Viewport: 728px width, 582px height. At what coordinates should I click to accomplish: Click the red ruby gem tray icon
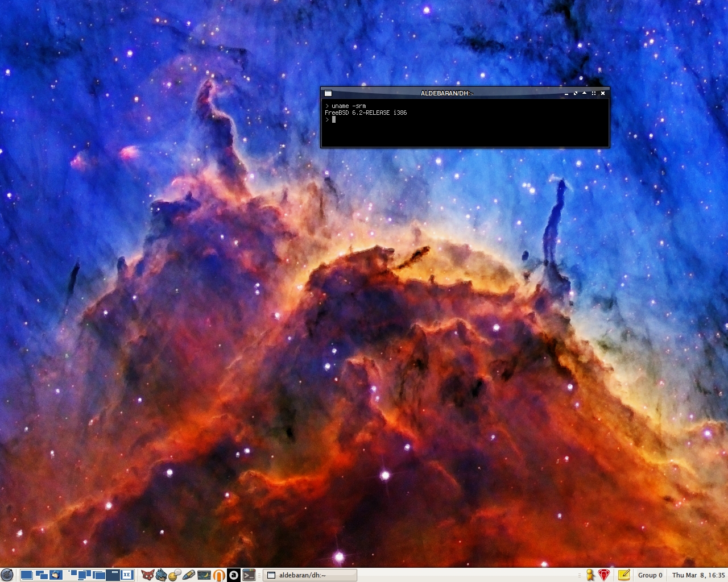pyautogui.click(x=604, y=575)
